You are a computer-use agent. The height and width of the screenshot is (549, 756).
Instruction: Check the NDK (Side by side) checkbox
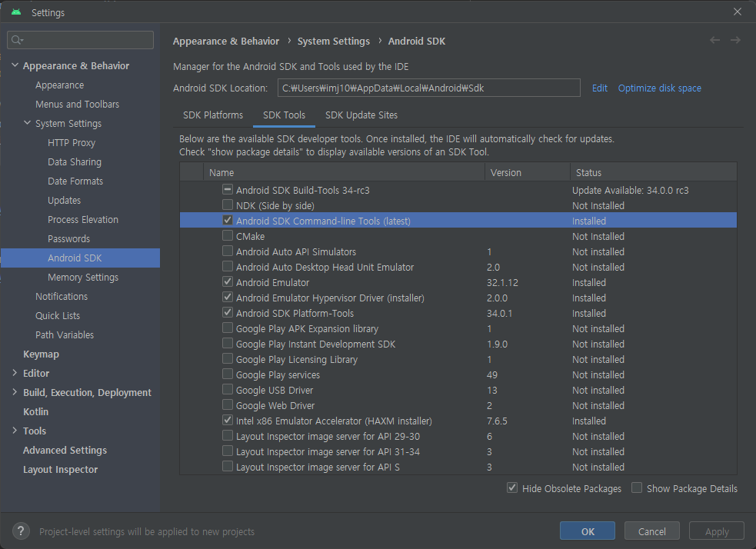point(228,205)
